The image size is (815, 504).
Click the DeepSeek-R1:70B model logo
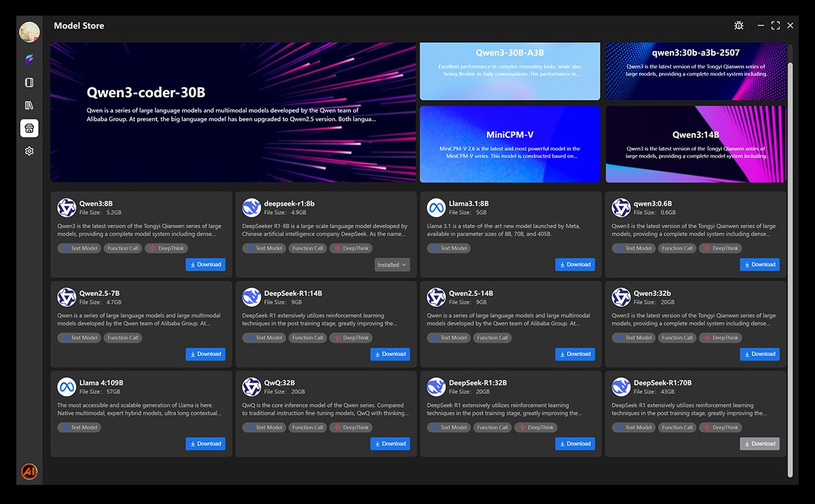click(621, 386)
